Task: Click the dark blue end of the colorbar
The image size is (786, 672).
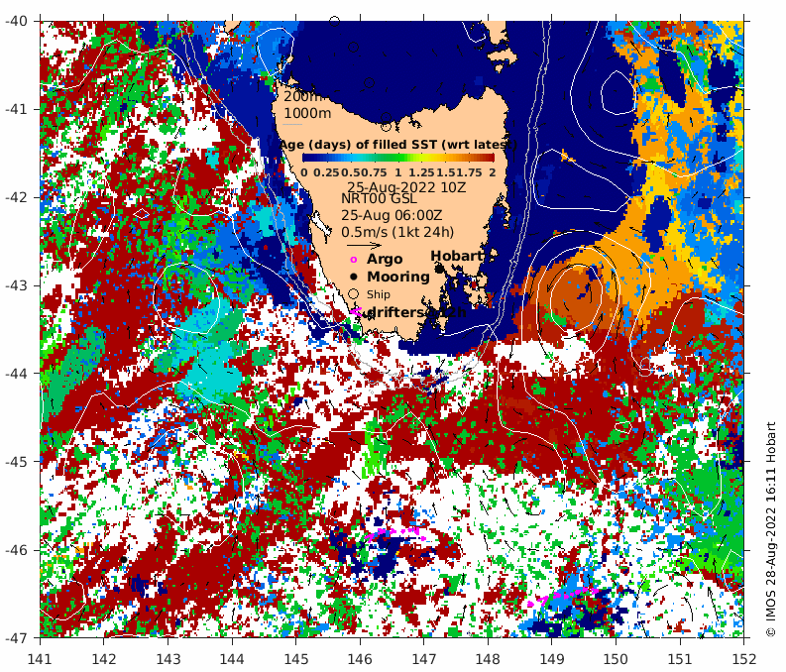Action: 306,158
